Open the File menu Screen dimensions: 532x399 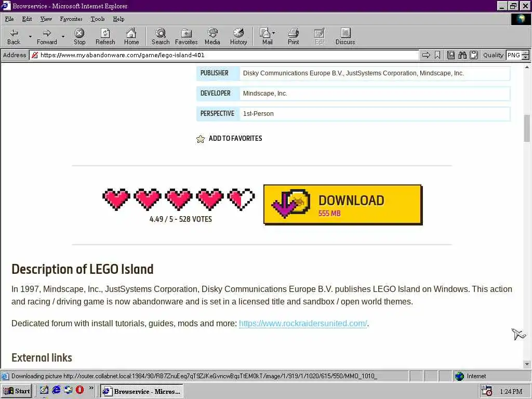(x=9, y=19)
